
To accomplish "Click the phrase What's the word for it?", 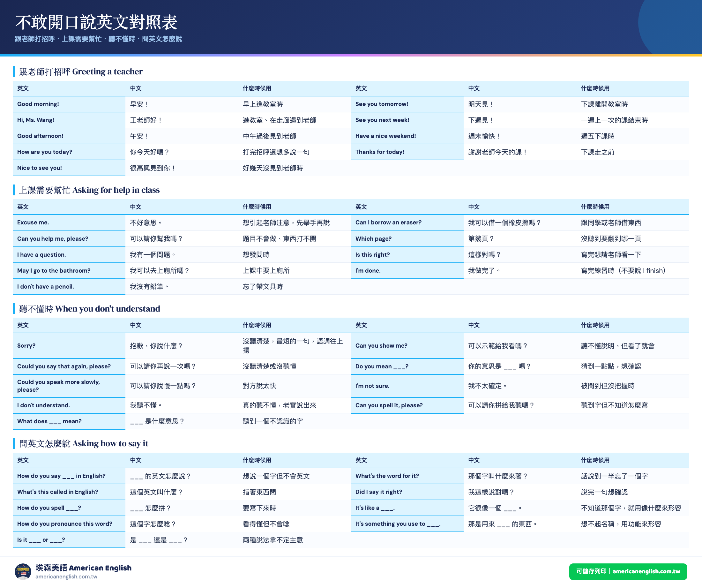I will pos(387,476).
